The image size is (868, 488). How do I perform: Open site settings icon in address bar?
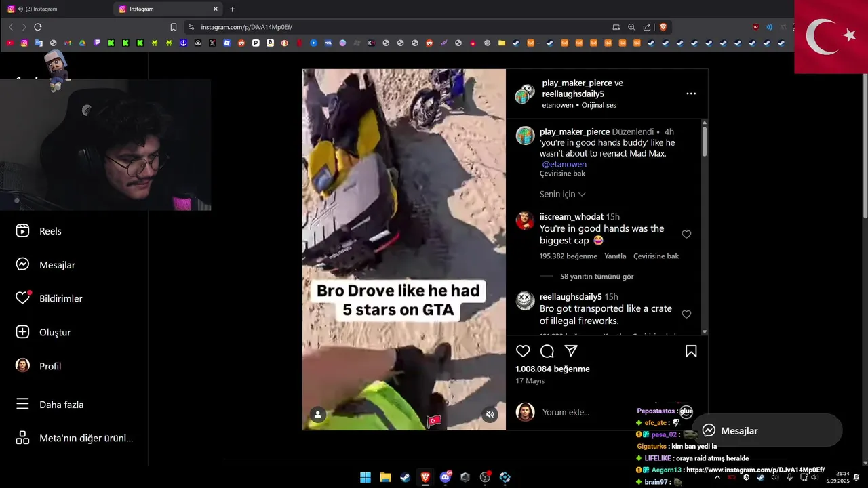(191, 27)
